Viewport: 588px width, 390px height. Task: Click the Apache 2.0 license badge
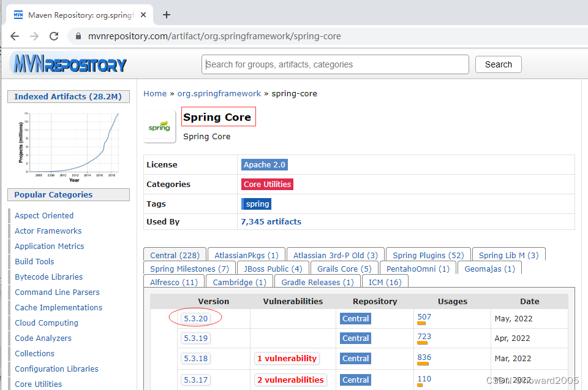tap(265, 165)
